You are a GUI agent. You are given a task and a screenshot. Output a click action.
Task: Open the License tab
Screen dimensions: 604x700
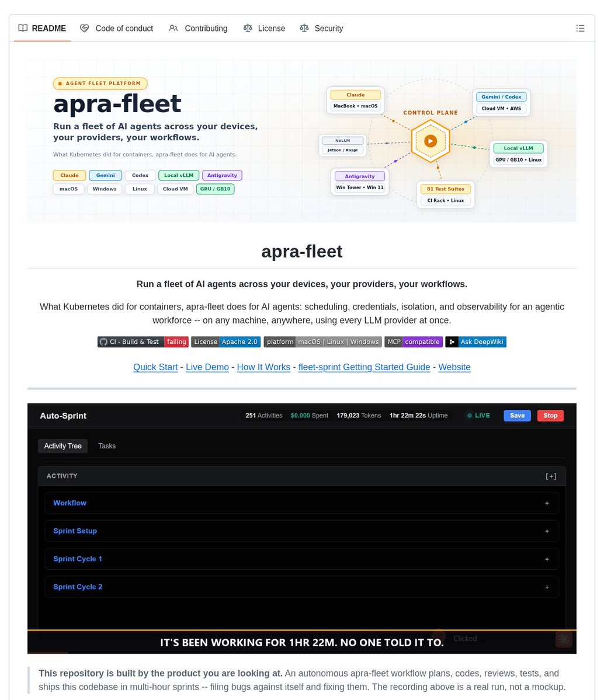264,28
